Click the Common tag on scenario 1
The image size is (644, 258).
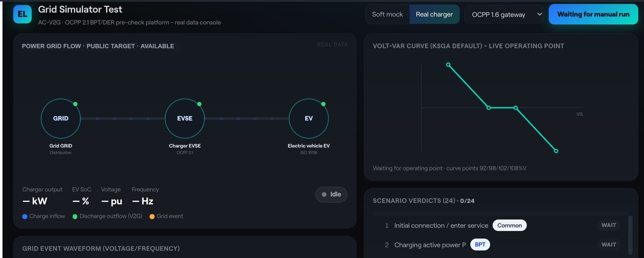[x=510, y=225]
